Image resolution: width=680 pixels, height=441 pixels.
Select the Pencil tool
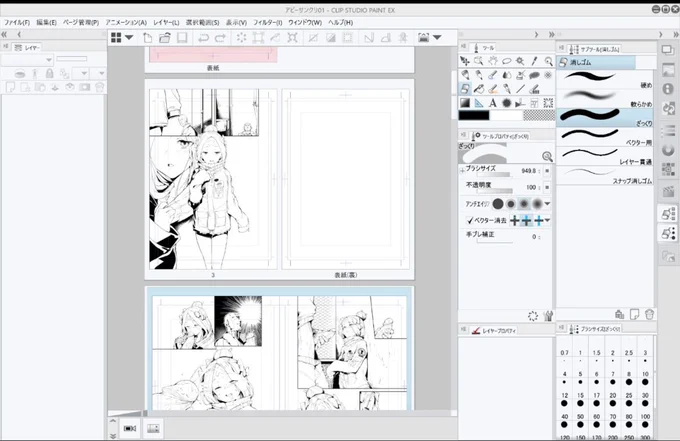pos(479,75)
